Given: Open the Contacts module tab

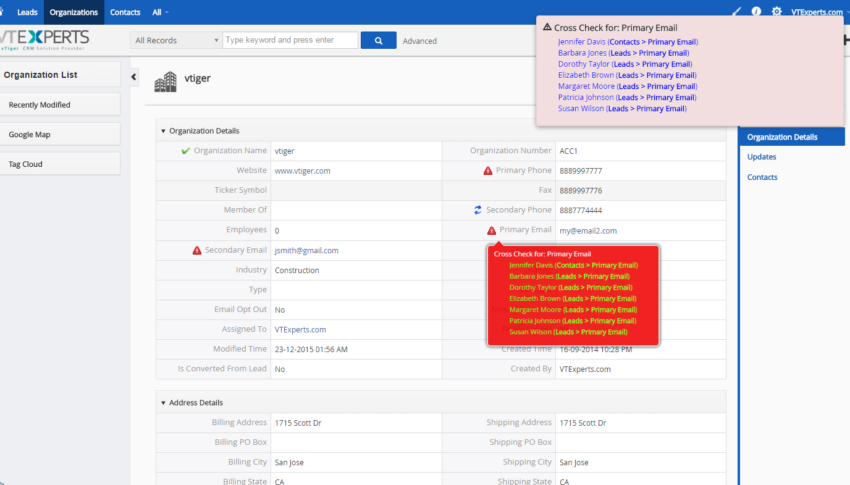Looking at the screenshot, I should coord(125,12).
